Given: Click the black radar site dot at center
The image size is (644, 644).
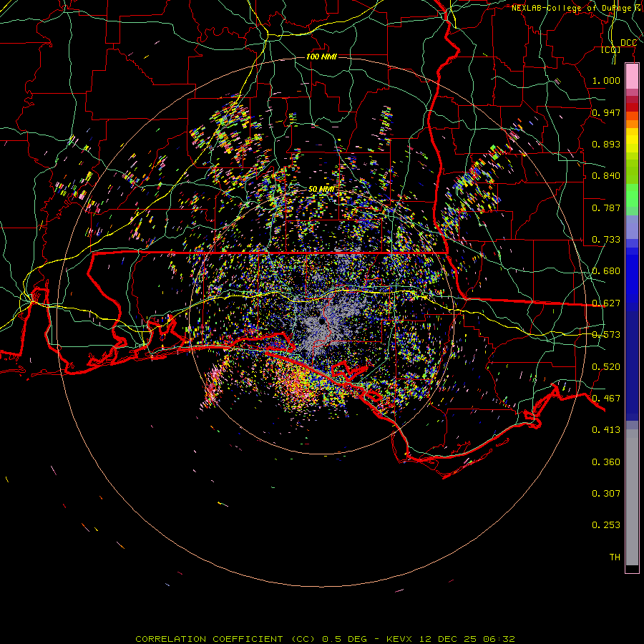Looking at the screenshot, I should [321, 321].
